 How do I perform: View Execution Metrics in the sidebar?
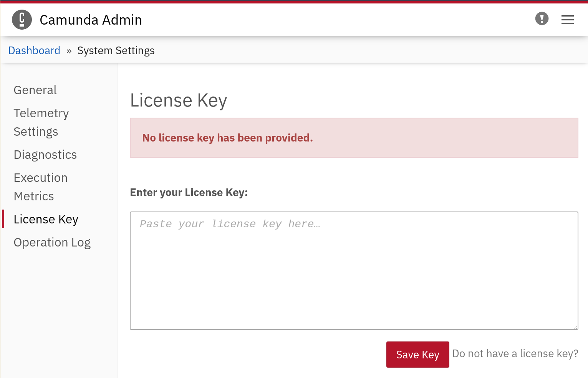point(40,187)
